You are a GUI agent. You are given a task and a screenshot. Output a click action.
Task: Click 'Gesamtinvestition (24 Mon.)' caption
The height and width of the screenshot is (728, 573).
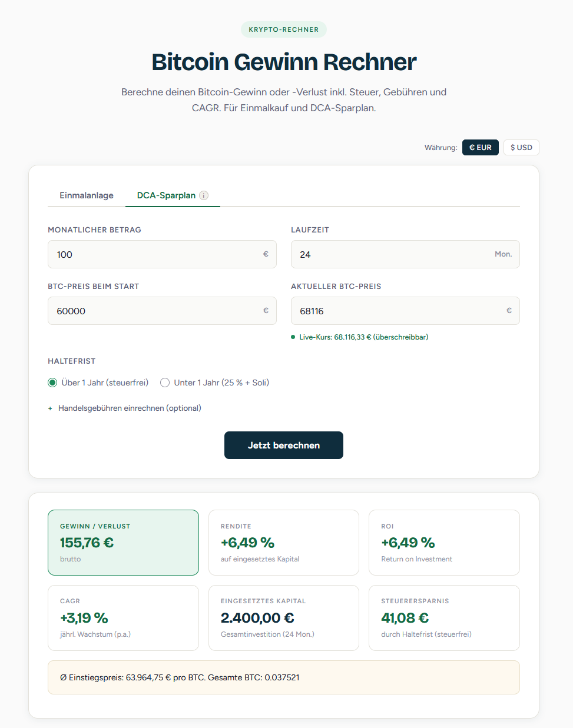[x=267, y=634]
